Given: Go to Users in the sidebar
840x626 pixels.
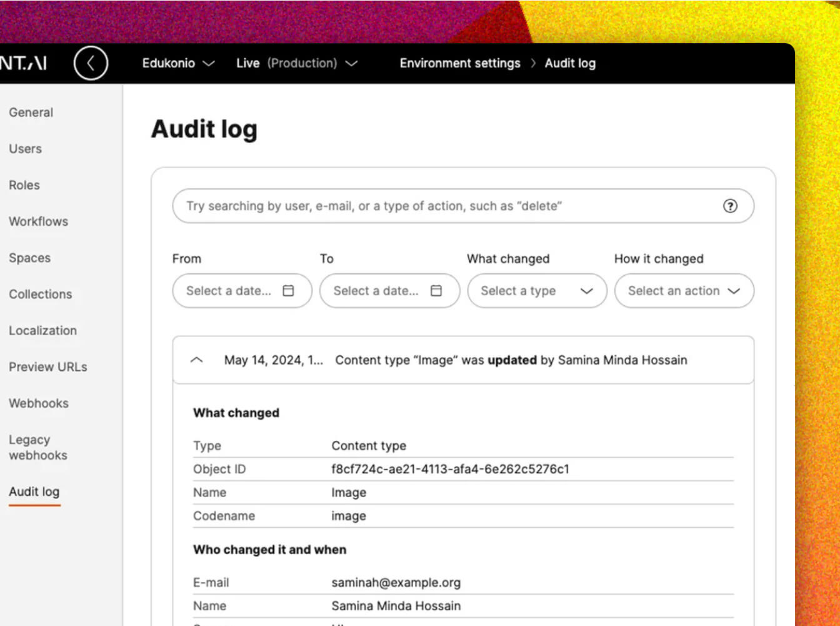Looking at the screenshot, I should 26,149.
